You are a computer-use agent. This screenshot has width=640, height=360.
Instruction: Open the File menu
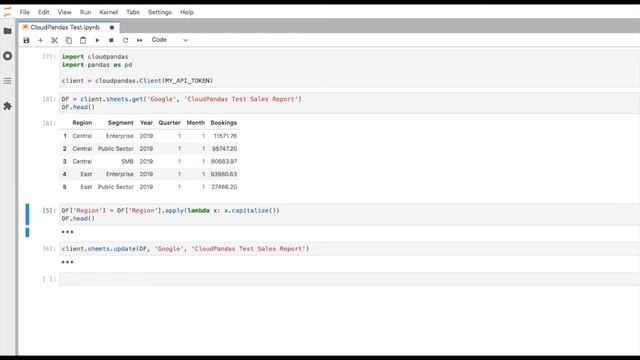pos(24,12)
